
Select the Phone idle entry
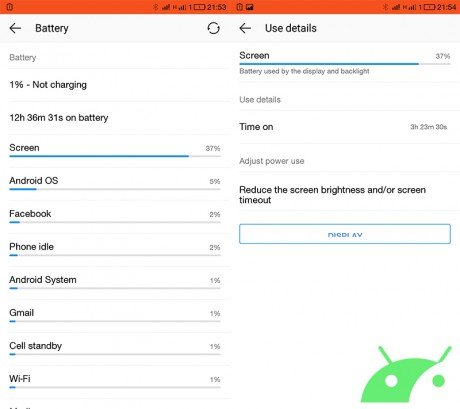click(115, 250)
